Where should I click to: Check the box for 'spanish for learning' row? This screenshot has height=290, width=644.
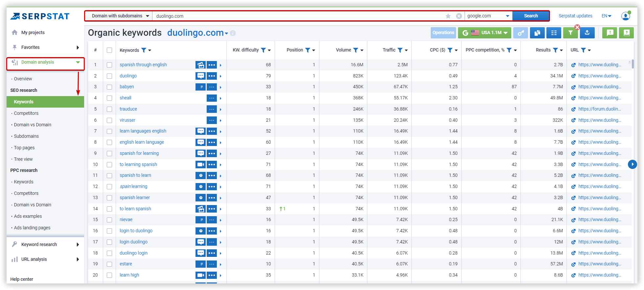pyautogui.click(x=109, y=154)
